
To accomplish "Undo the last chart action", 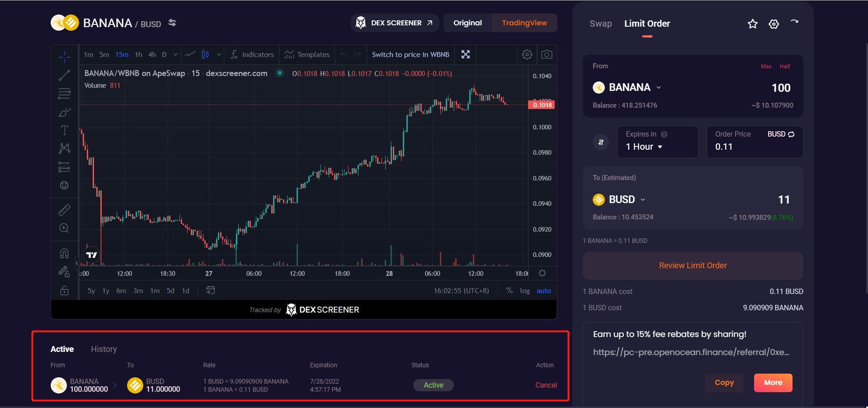I will coord(344,55).
